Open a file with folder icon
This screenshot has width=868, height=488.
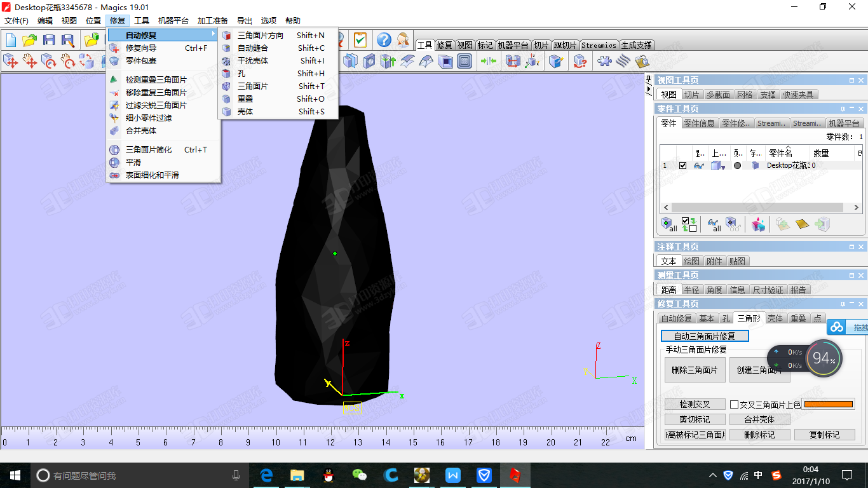[x=29, y=41]
